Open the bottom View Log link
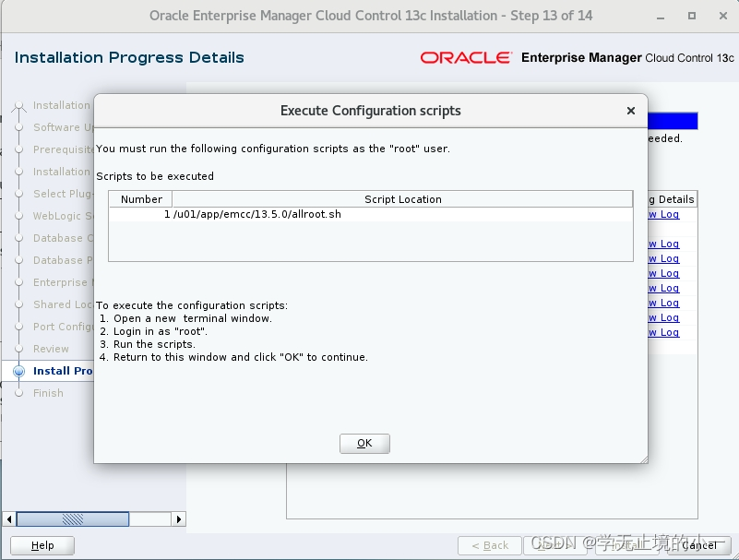This screenshot has height=560, width=739. [665, 332]
